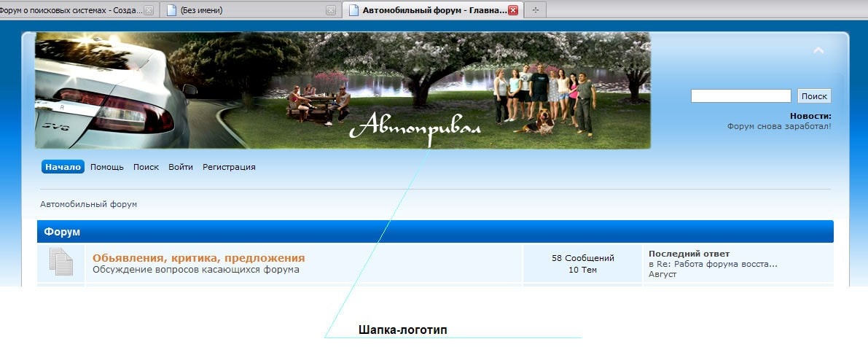Viewport: 868px width, 347px height.
Task: Collapse the header with the arrow icon
Action: tap(818, 50)
